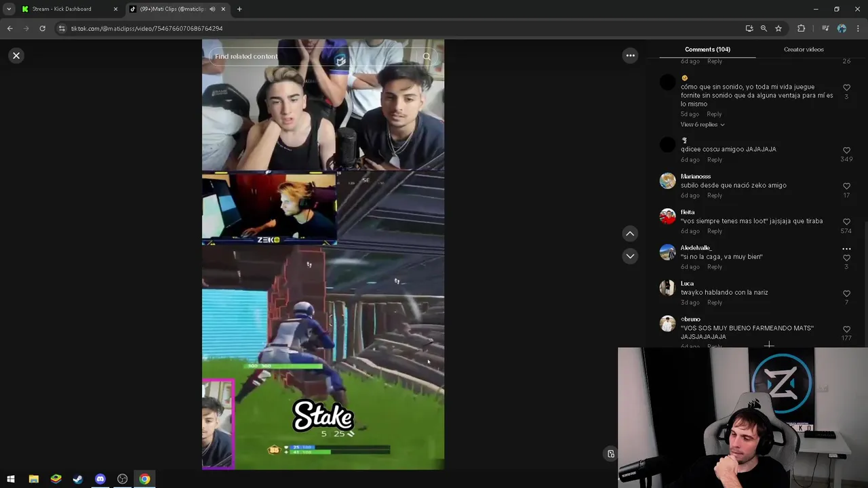Viewport: 868px width, 488px height.
Task: Open the Chrome three-dot menu
Action: click(x=859, y=28)
